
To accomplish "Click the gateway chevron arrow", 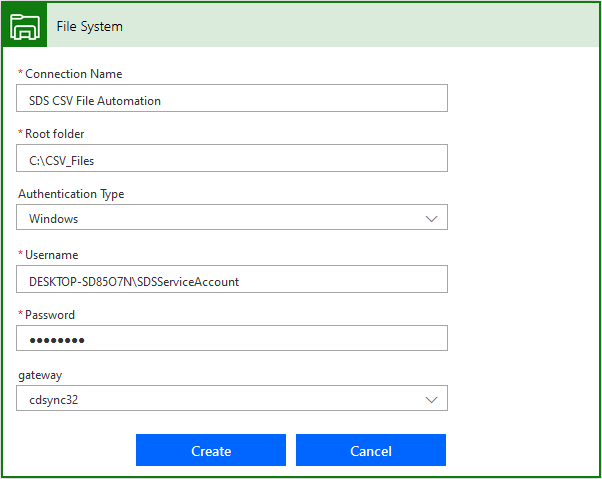I will click(x=432, y=400).
